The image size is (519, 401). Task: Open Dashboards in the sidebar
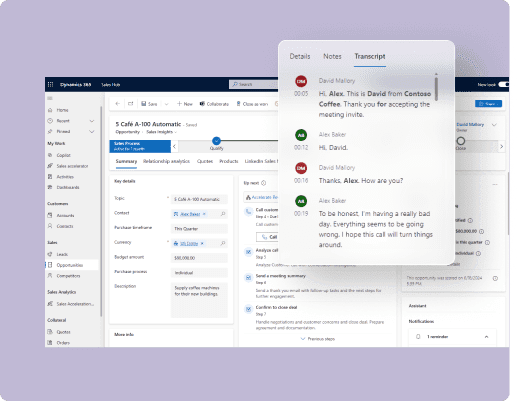(x=68, y=187)
